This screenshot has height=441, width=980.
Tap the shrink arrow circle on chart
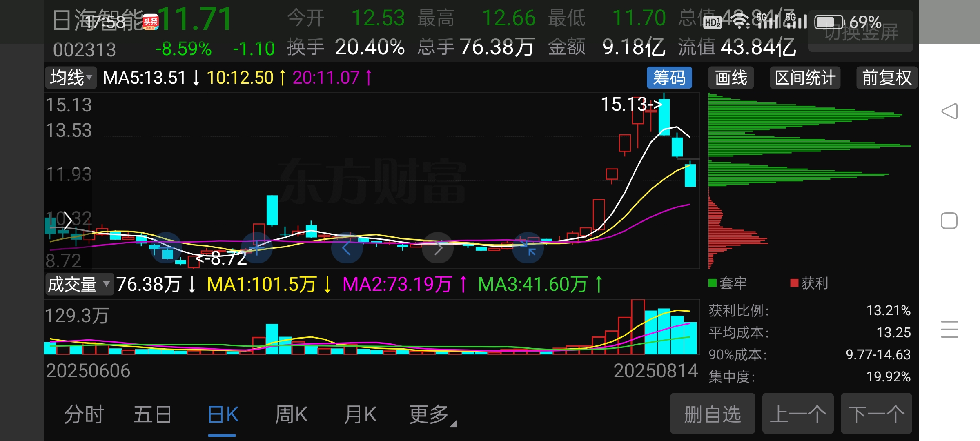click(528, 247)
